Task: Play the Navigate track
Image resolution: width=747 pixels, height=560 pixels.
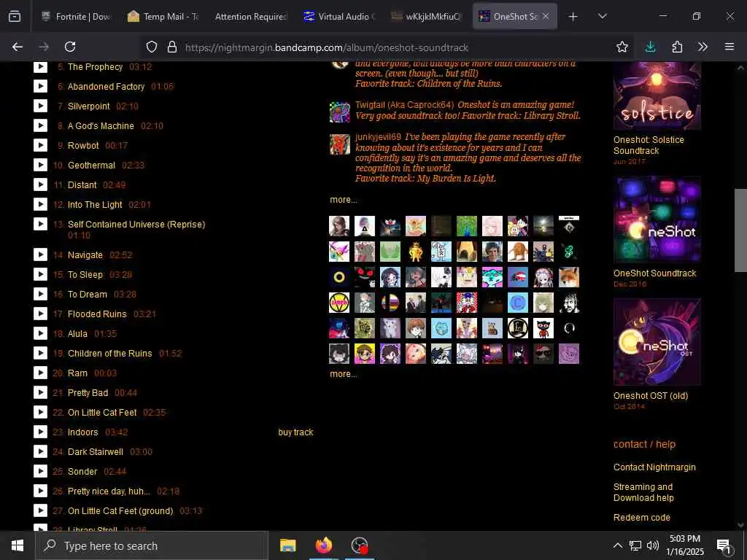Action: [41, 254]
